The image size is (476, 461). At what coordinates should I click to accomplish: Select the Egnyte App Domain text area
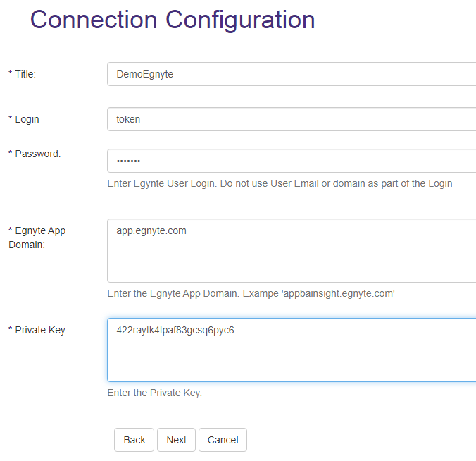pyautogui.click(x=292, y=250)
